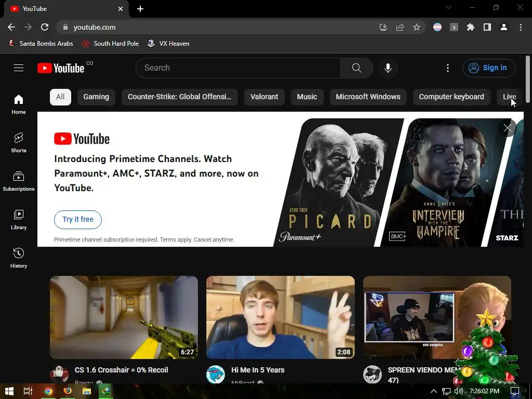Click in the YouTube Search field
Screen dimensions: 532x399
[238, 68]
